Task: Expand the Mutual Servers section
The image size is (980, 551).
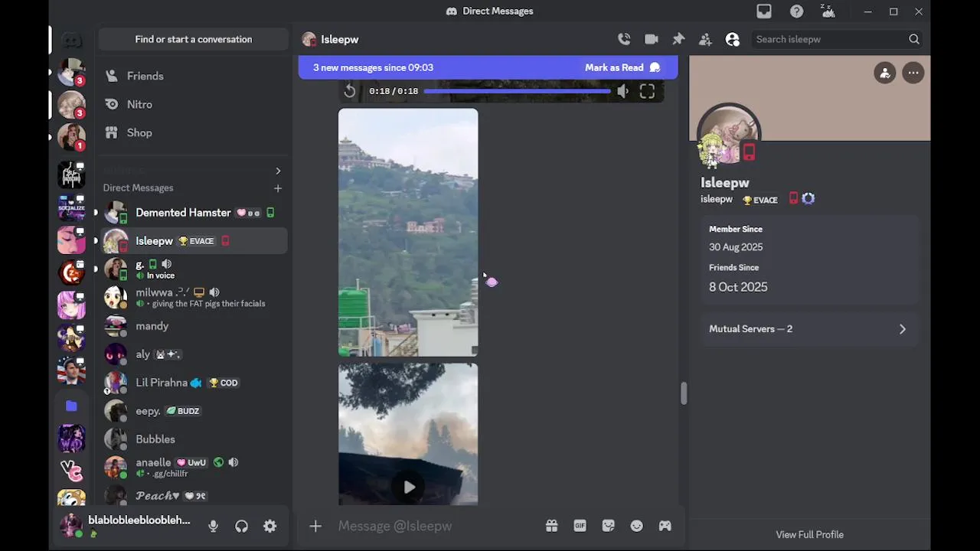Action: point(809,329)
